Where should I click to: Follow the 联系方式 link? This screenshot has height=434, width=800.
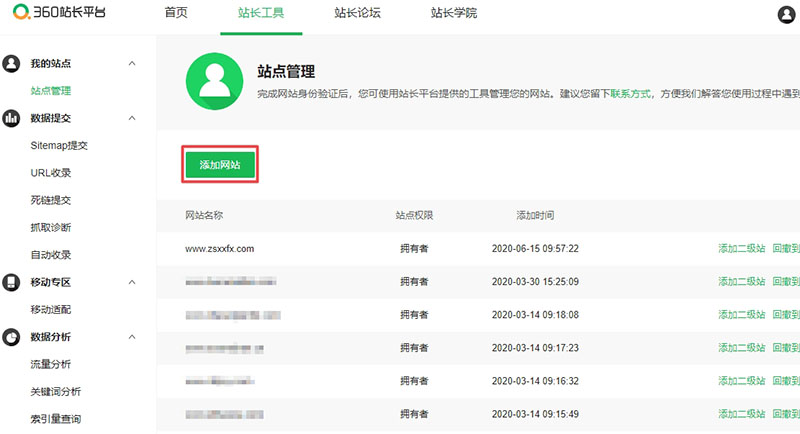click(631, 94)
